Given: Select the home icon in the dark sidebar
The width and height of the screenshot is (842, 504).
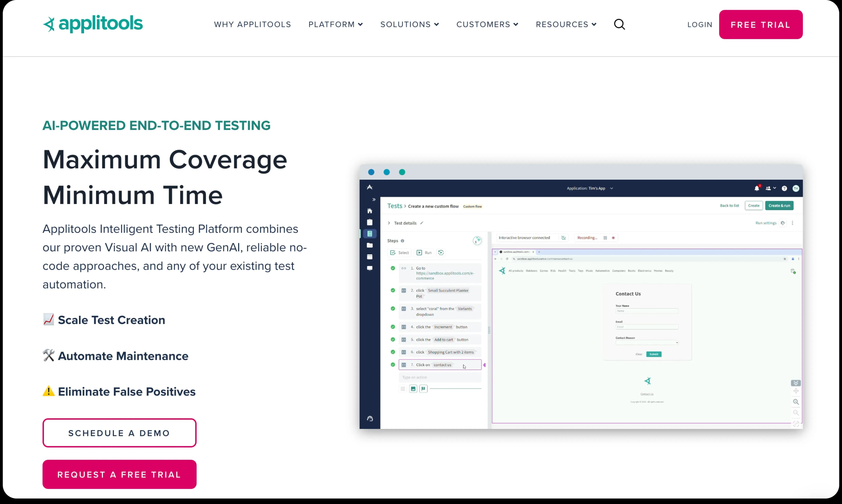Looking at the screenshot, I should (x=370, y=211).
